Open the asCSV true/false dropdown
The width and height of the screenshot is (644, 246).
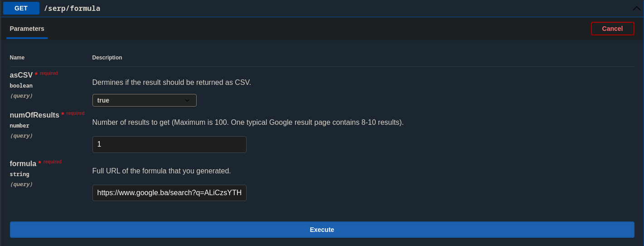pos(144,100)
